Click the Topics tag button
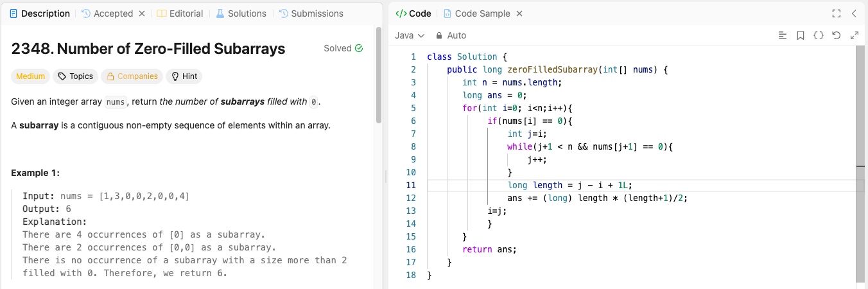Viewport: 868px width, 289px height. point(75,76)
